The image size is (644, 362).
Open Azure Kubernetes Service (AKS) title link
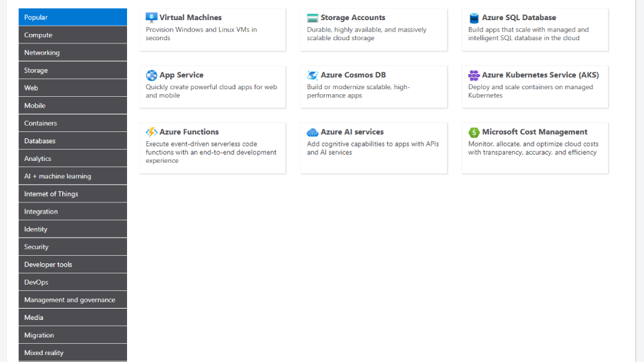click(x=540, y=75)
